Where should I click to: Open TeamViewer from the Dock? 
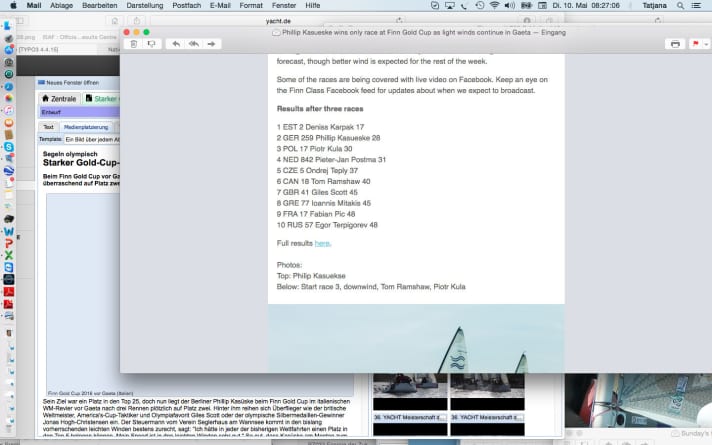[x=9, y=267]
